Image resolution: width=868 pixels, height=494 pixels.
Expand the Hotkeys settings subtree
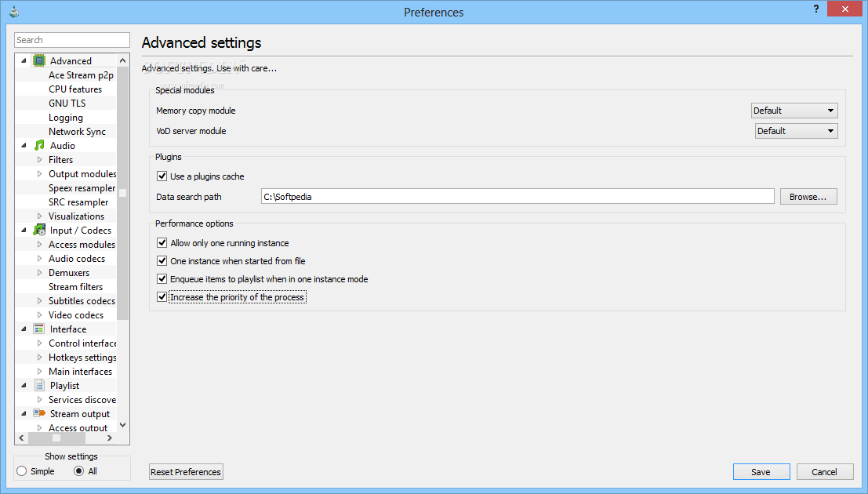tap(39, 358)
